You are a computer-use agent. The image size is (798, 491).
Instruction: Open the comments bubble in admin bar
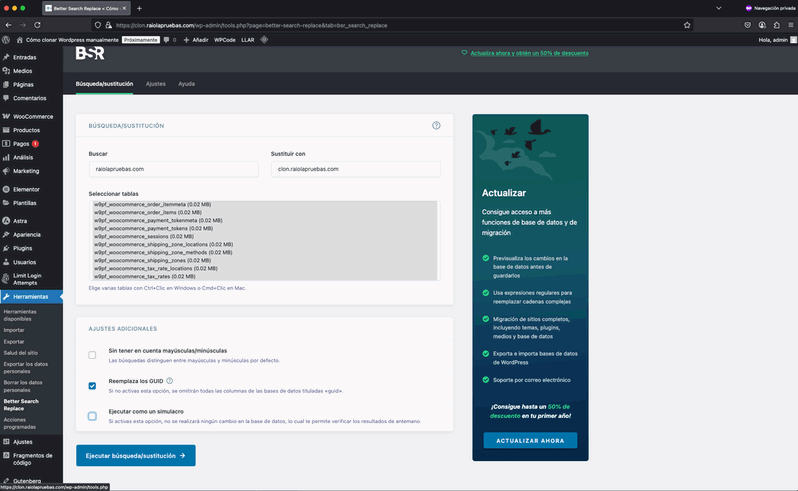[x=169, y=40]
